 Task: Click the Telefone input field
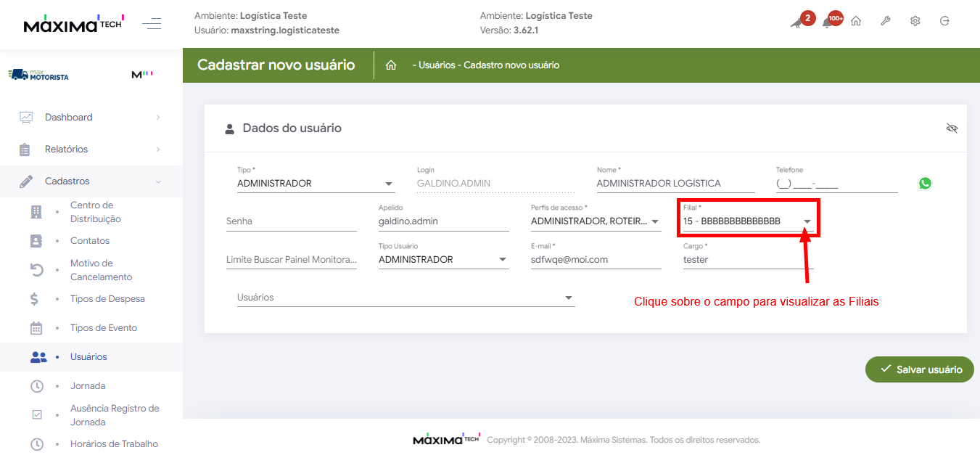[x=837, y=184]
